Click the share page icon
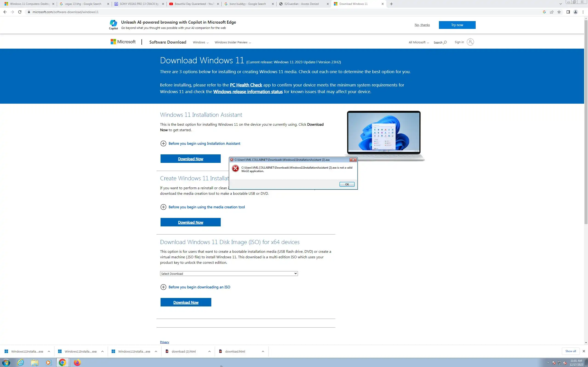The width and height of the screenshot is (588, 367). tap(552, 12)
